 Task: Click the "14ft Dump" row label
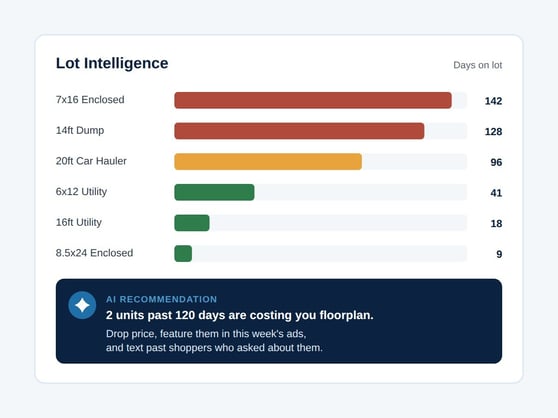[x=80, y=130]
